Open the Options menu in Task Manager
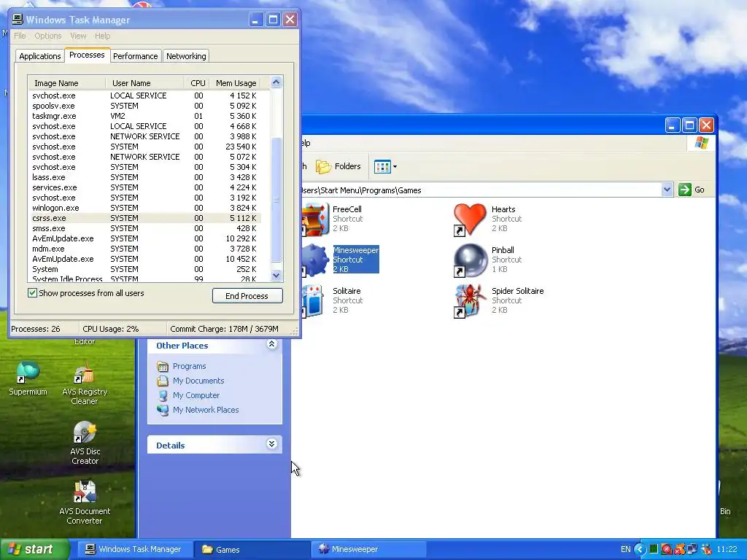 48,36
